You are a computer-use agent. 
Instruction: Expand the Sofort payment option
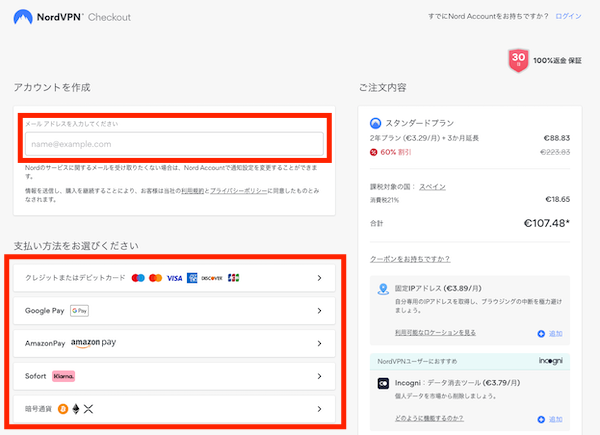point(174,376)
